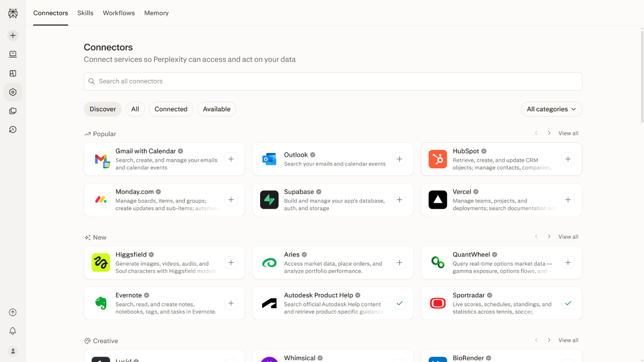The image size is (644, 362).
Task: Add the Gmail with Calendar connector
Action: click(x=231, y=159)
